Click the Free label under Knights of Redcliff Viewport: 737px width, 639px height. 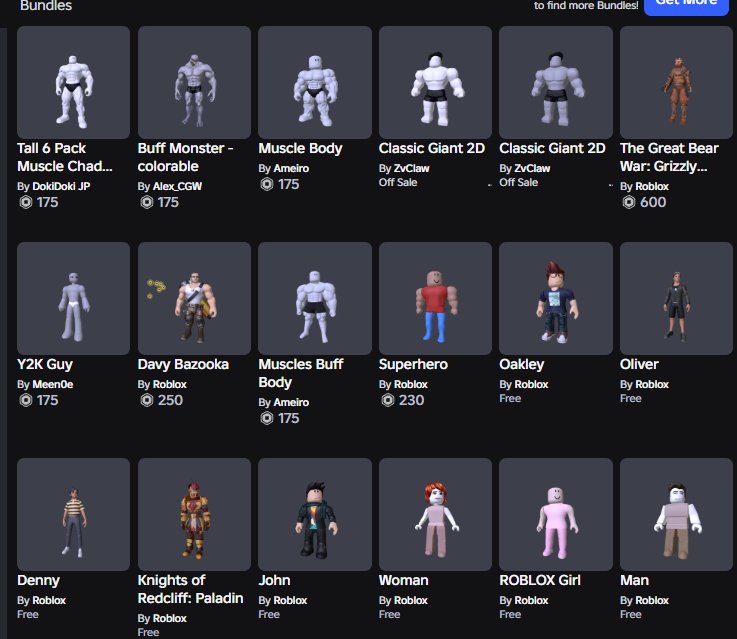(148, 632)
